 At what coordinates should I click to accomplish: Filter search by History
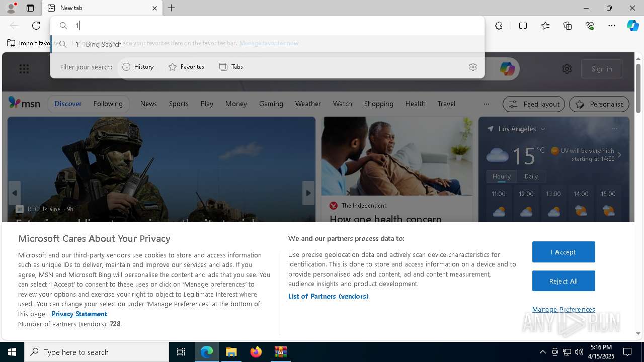(138, 67)
